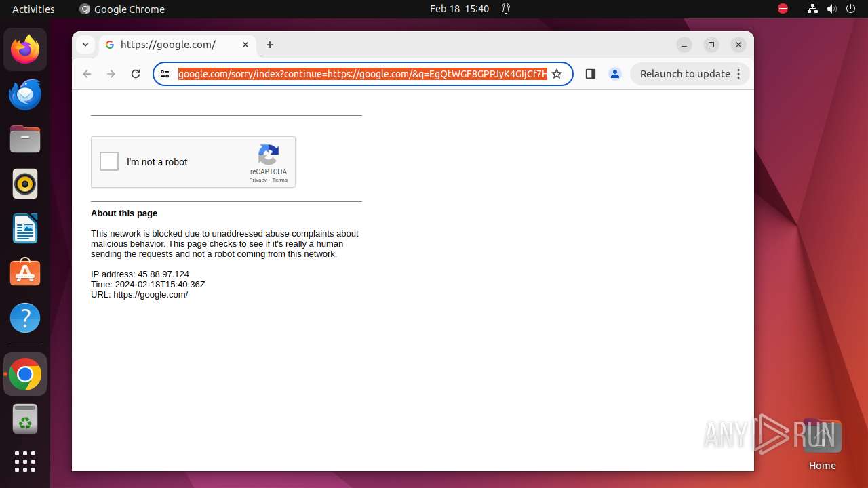Click the Time 2024-02-18T15:40:36Z text
This screenshot has height=488, width=868.
tap(148, 285)
